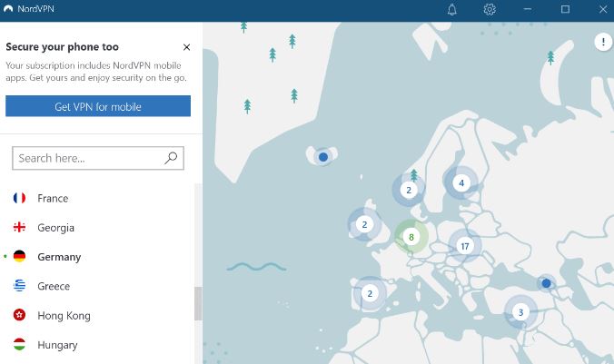Click the green 8 server cluster on map
The height and width of the screenshot is (364, 614).
coord(411,237)
